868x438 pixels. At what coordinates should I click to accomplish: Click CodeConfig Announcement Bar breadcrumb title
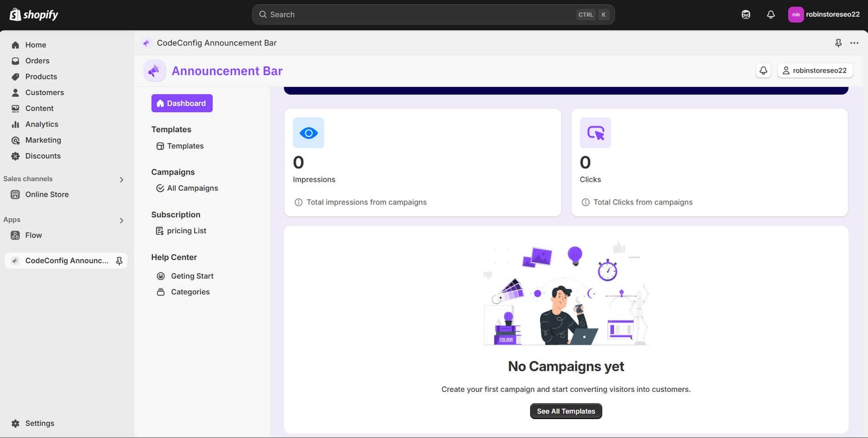(x=216, y=43)
